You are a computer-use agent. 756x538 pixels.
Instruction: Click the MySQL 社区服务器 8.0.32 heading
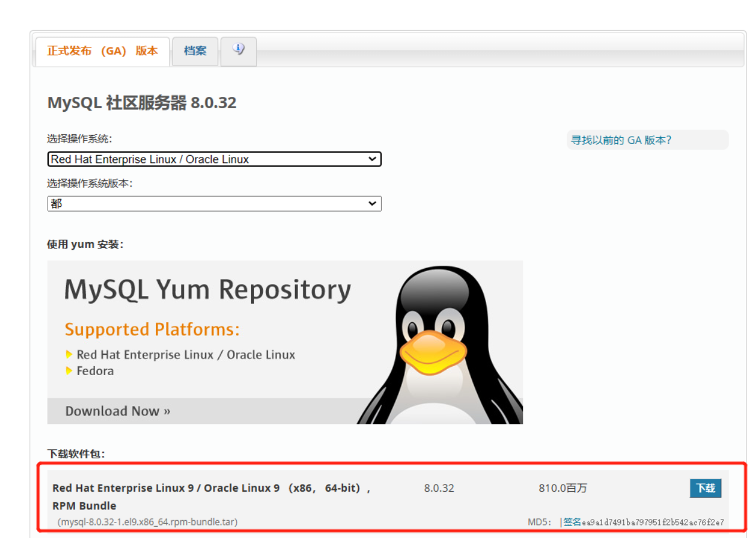(x=142, y=103)
